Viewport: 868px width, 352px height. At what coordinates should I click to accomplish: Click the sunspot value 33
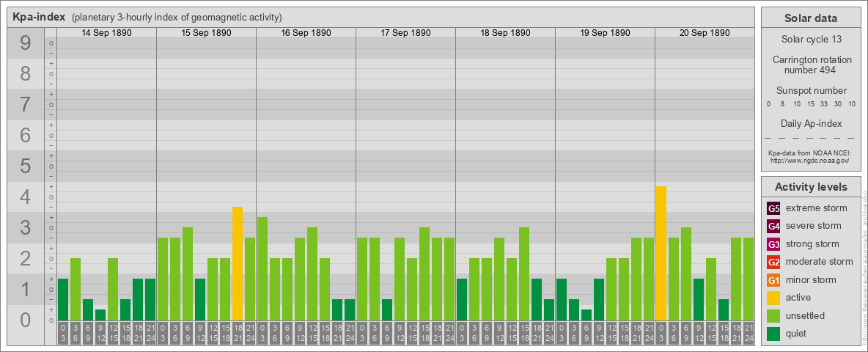pos(824,104)
